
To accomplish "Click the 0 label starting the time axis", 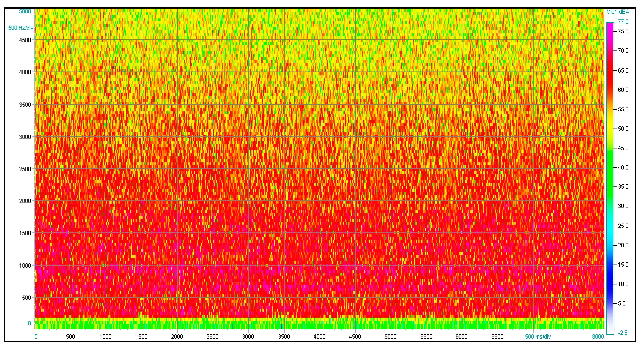I will (x=36, y=337).
